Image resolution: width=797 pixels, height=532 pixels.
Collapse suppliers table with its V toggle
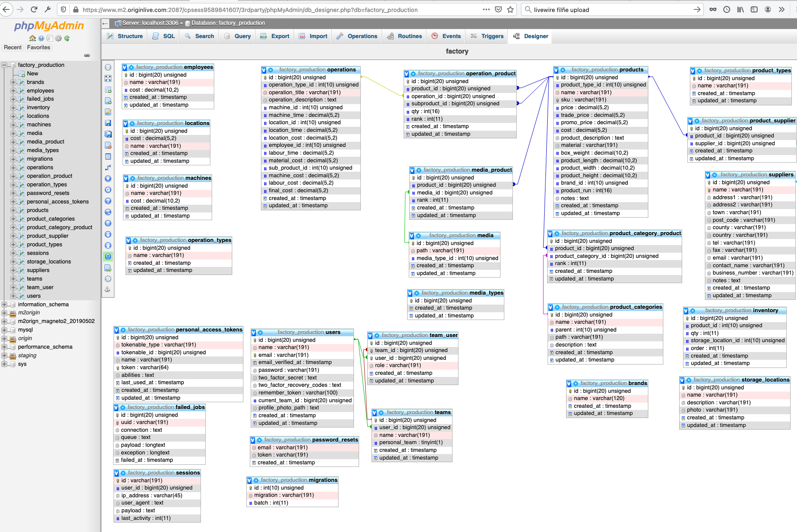click(x=708, y=175)
